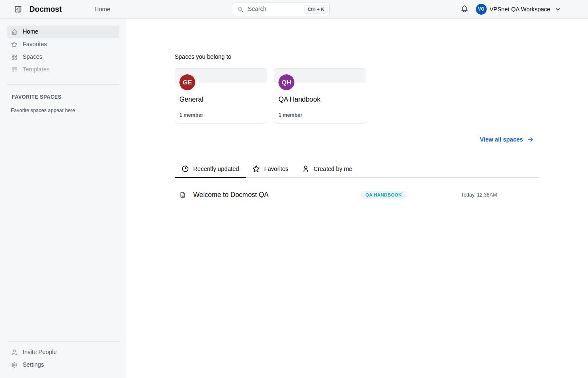Switch to the Recently updated tab
The width and height of the screenshot is (588, 378).
point(210,169)
